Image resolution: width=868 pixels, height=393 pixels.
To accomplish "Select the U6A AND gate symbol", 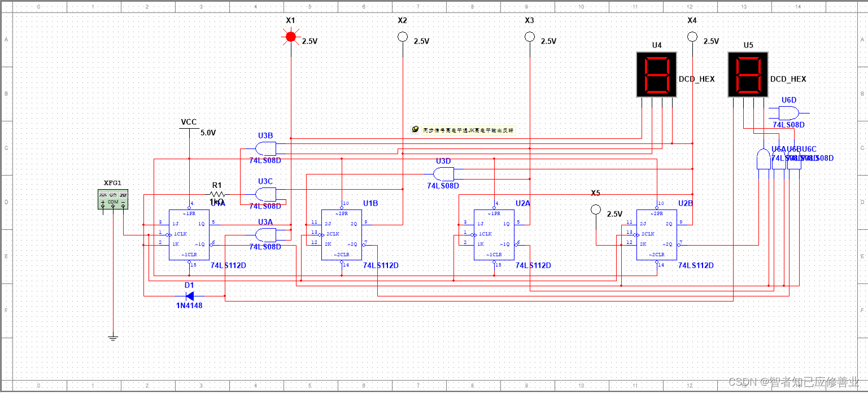I will pyautogui.click(x=763, y=159).
